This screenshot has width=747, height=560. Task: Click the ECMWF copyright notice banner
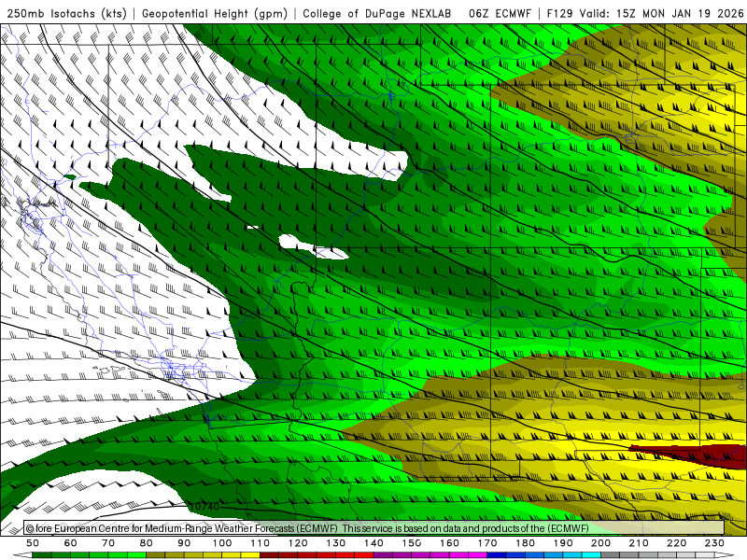point(373,528)
